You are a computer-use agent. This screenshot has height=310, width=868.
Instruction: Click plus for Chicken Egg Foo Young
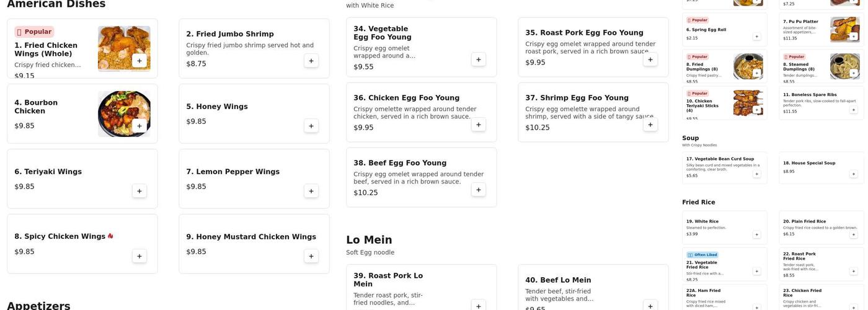tap(478, 125)
